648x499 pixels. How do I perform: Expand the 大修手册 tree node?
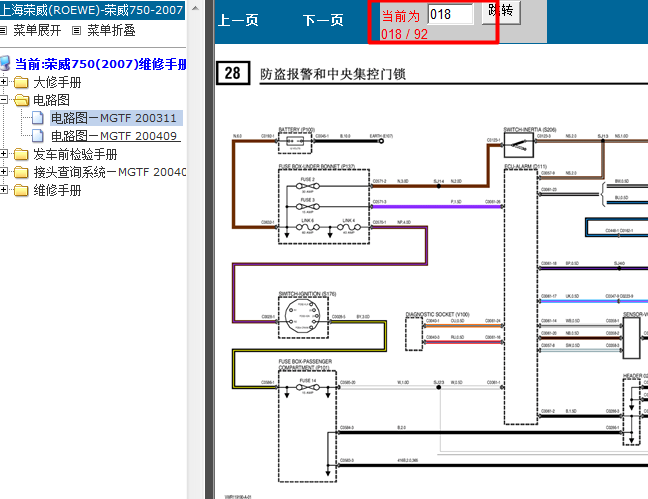3,81
